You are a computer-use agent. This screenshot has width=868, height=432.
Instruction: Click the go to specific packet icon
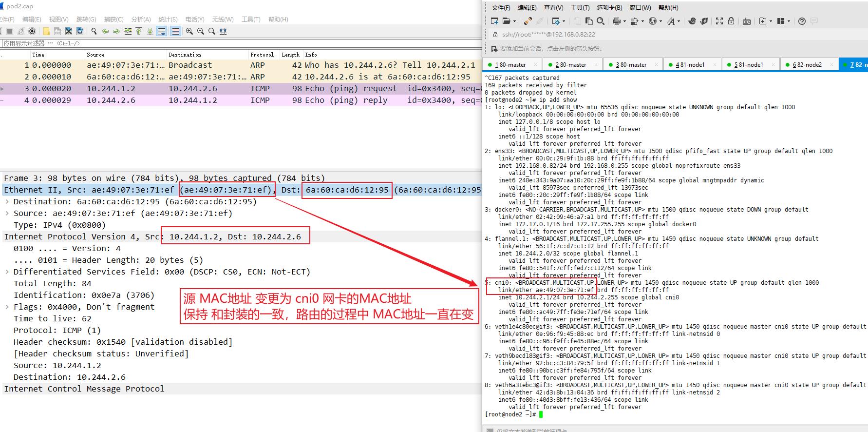(x=128, y=31)
